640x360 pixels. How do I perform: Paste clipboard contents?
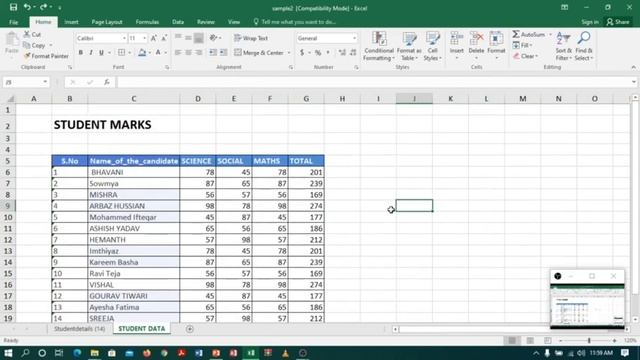click(11, 43)
